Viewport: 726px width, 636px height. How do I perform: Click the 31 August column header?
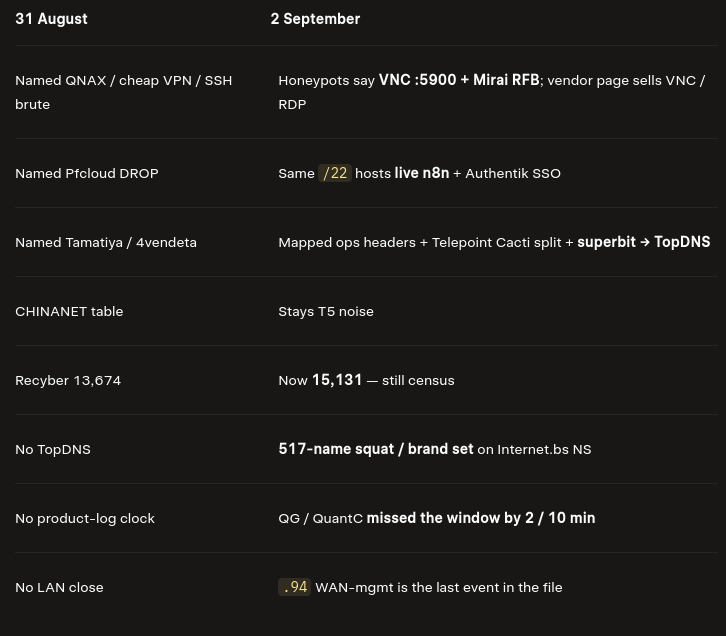tap(51, 19)
